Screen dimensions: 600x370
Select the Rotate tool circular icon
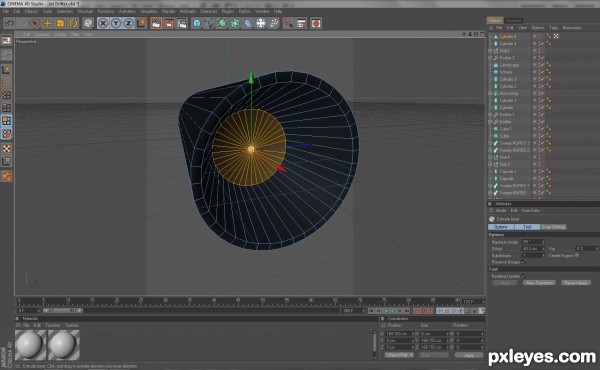pyautogui.click(x=73, y=23)
